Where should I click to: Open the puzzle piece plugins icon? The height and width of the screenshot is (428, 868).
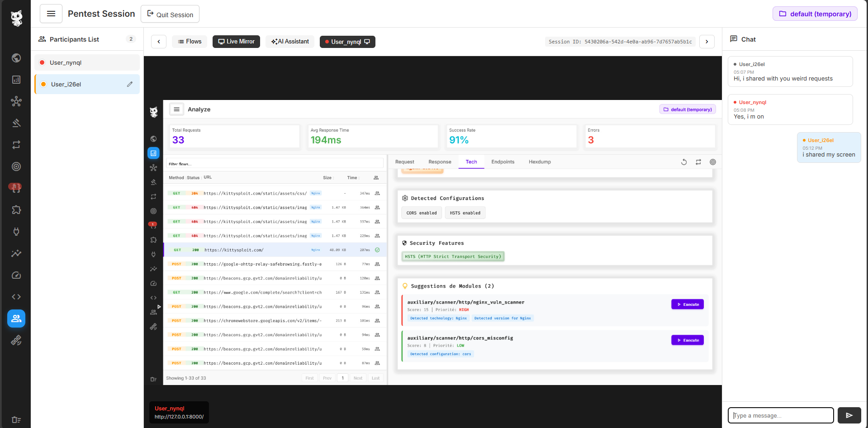point(16,210)
